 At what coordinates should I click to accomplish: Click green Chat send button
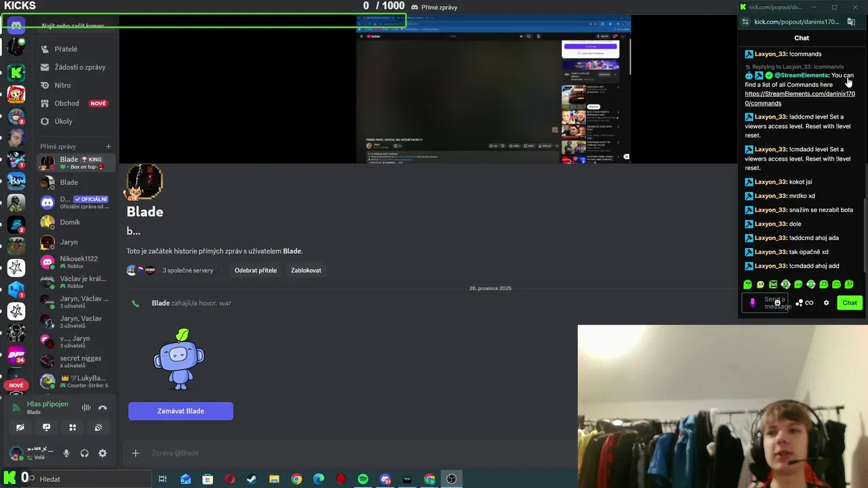850,303
